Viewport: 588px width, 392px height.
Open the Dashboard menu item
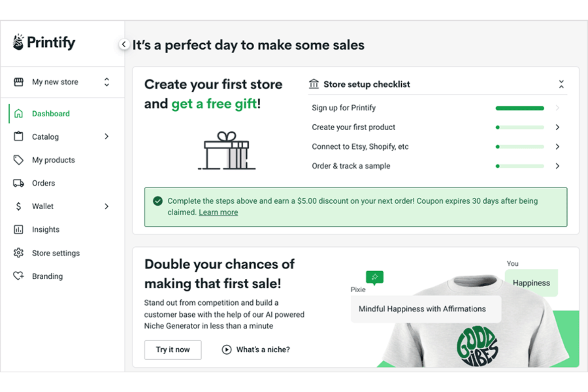tap(50, 113)
